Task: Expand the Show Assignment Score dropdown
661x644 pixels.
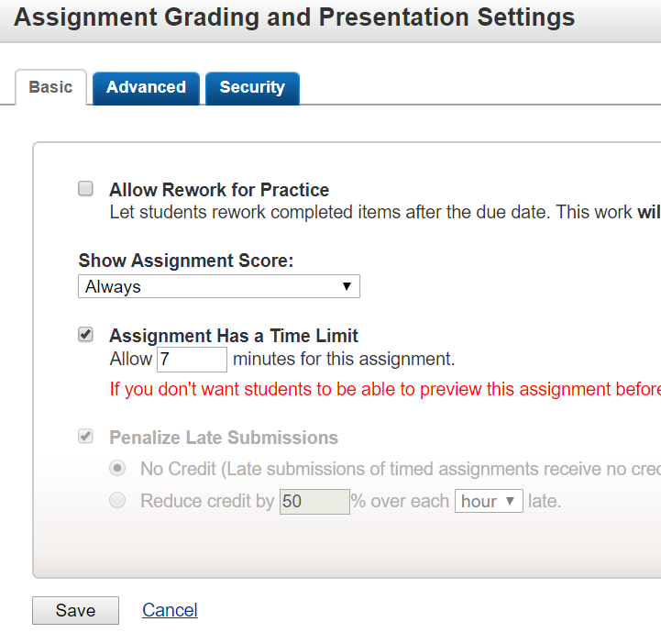Action: point(219,286)
